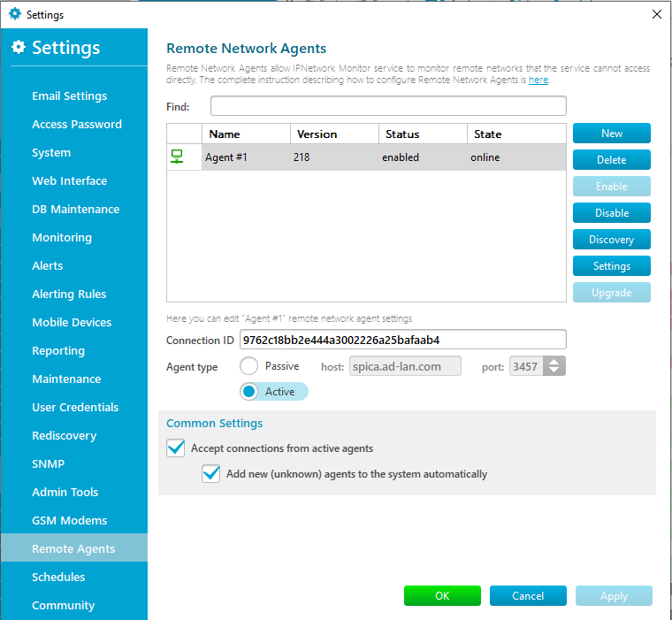Click the Connection ID text field
This screenshot has height=620, width=672.
403,340
